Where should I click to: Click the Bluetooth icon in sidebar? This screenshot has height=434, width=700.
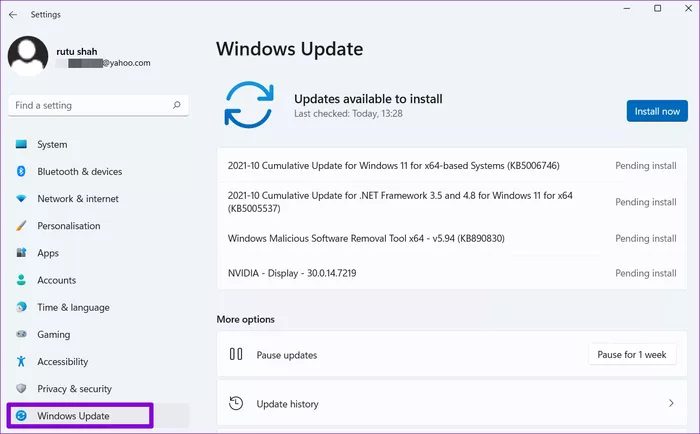click(x=21, y=171)
